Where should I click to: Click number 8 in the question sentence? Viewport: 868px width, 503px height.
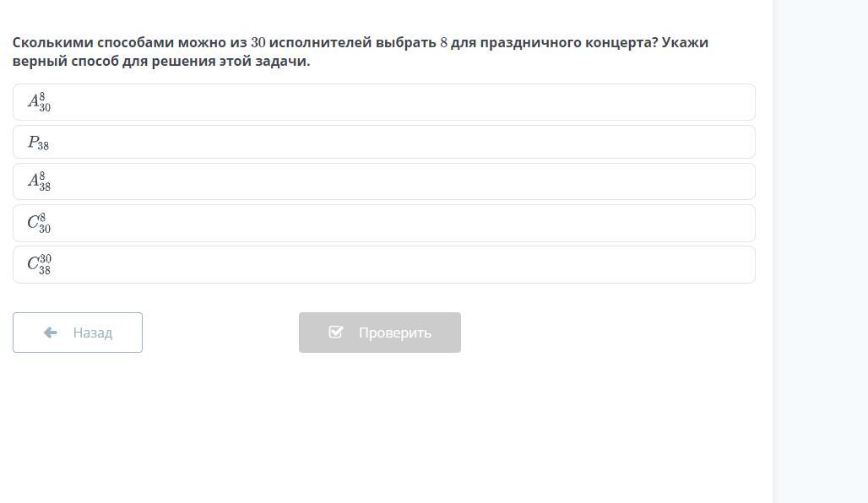(443, 42)
